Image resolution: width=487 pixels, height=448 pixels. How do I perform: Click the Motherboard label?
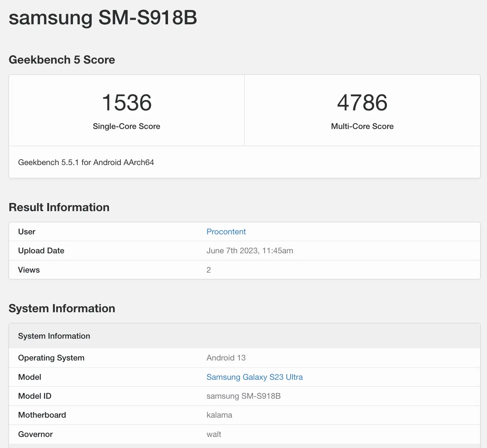pos(42,415)
